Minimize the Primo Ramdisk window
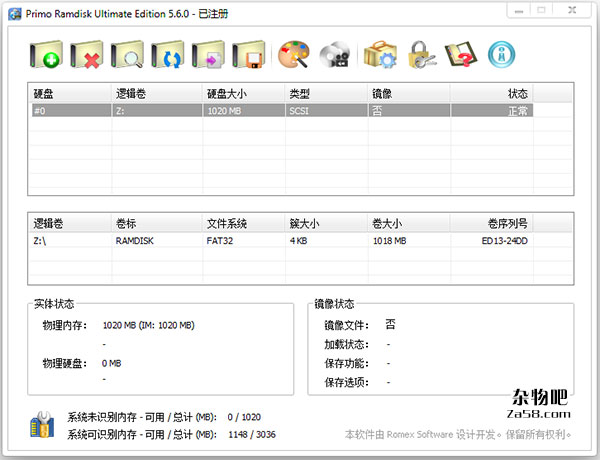Image resolution: width=600 pixels, height=460 pixels. (x=518, y=10)
